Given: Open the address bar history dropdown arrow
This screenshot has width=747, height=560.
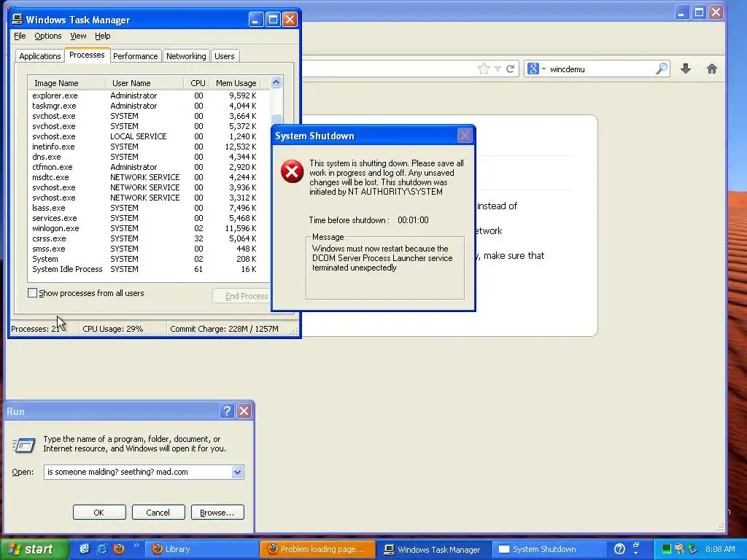Looking at the screenshot, I should tap(498, 69).
